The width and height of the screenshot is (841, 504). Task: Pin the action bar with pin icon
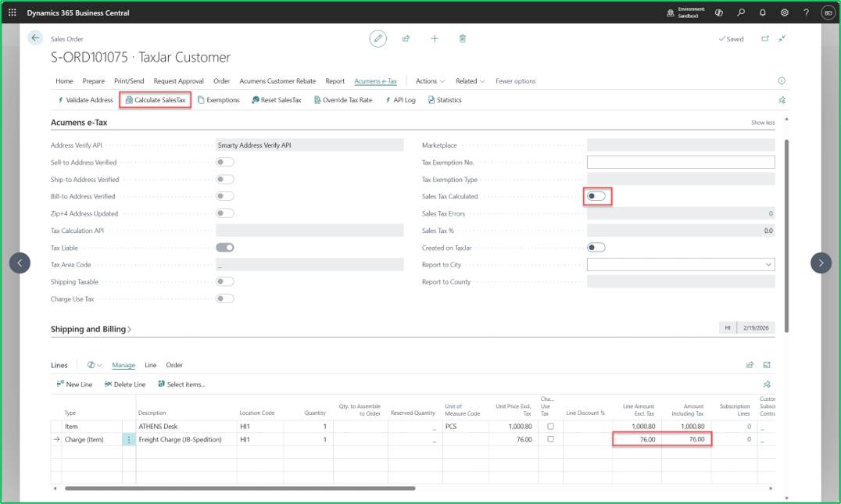coord(782,100)
